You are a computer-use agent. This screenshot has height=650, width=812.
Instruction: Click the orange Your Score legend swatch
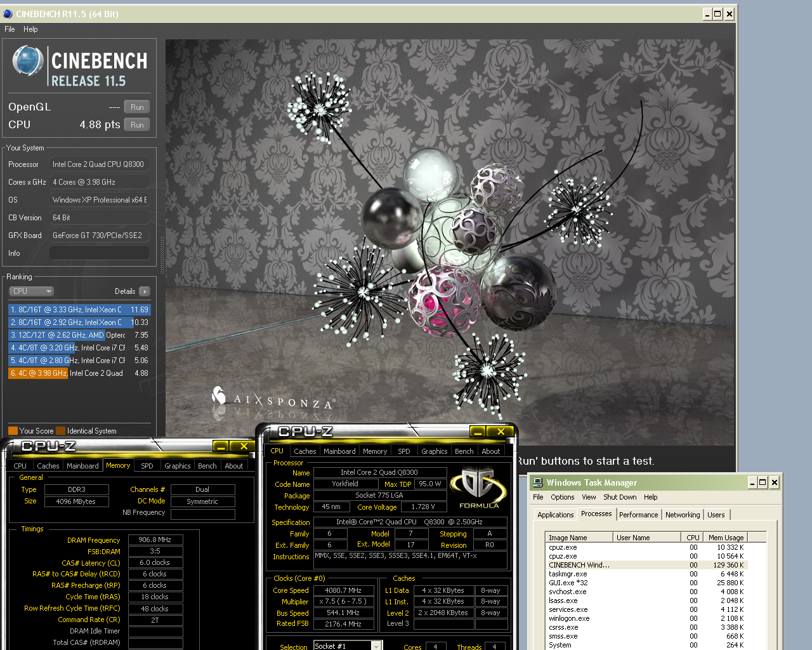coord(13,431)
